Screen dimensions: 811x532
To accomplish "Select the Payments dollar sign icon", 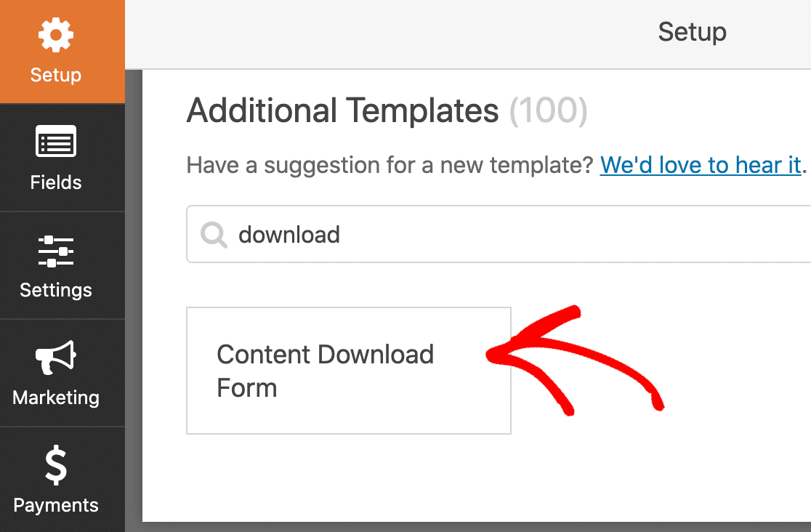I will (56, 465).
